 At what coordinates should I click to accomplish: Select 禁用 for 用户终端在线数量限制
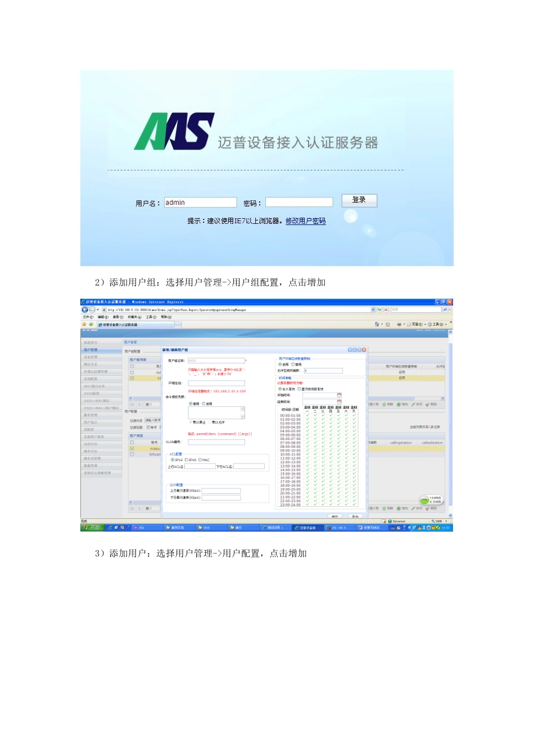tap(293, 364)
